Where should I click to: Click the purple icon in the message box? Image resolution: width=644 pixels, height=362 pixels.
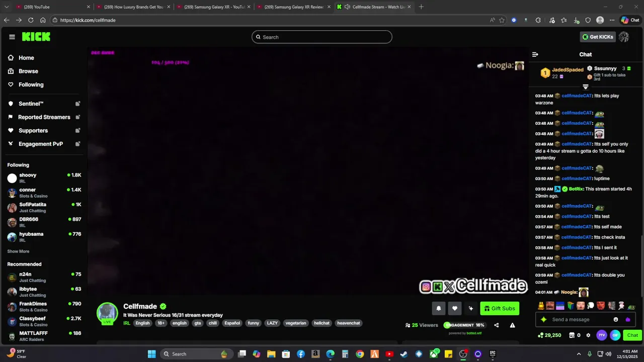627,320
